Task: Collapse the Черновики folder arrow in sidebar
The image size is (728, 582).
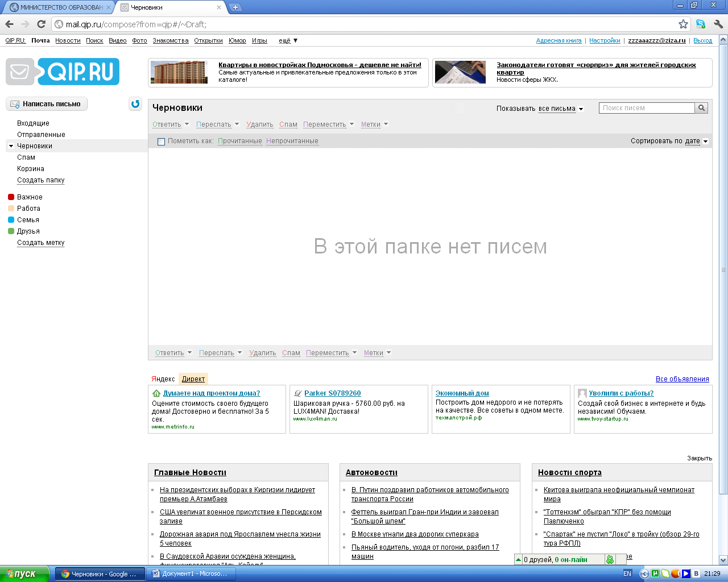Action: click(11, 146)
